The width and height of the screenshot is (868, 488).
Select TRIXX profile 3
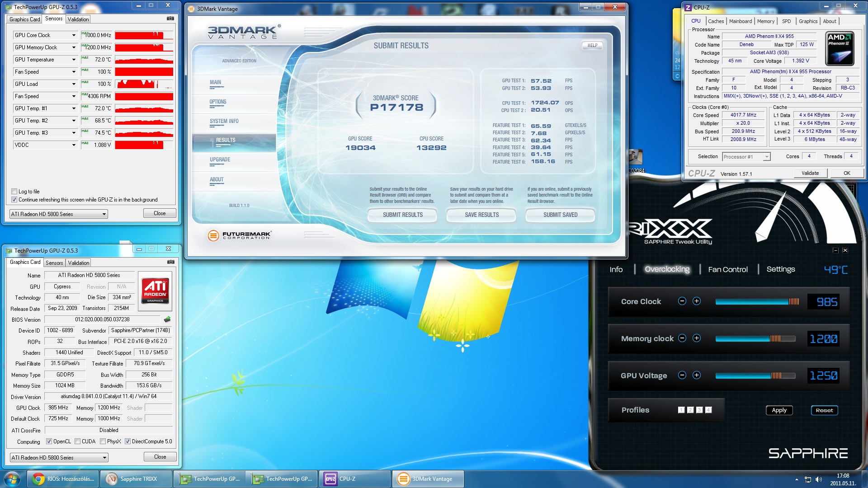click(699, 410)
